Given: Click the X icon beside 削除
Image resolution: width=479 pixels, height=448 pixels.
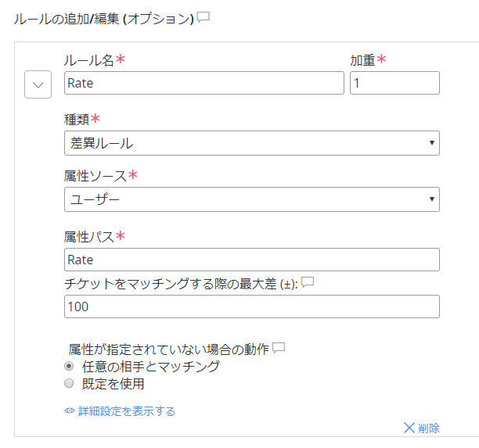Looking at the screenshot, I should click(409, 428).
